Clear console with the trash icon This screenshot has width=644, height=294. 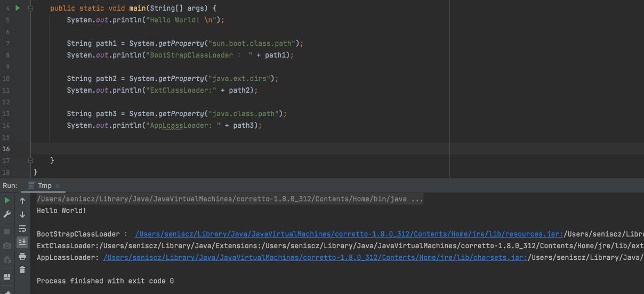22,270
